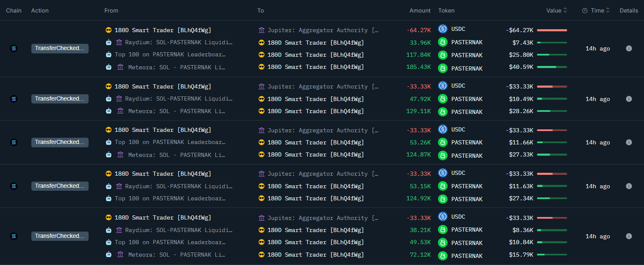
Task: Click the To column header
Action: (x=261, y=10)
